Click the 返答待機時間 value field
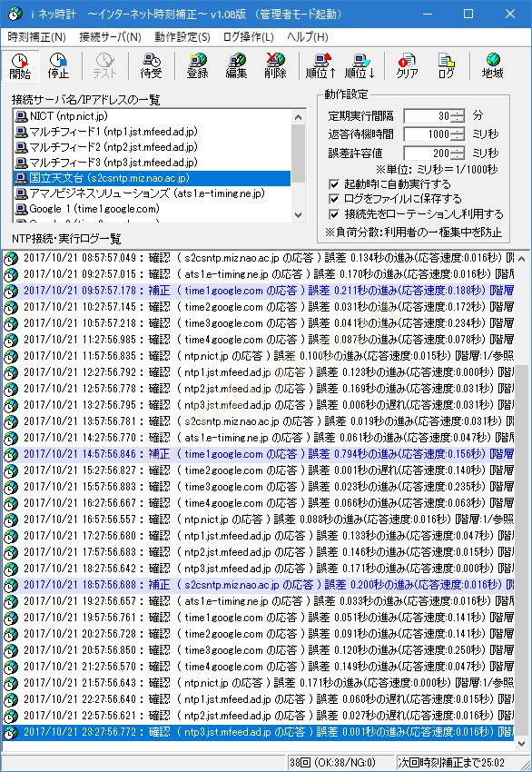Image resolution: width=532 pixels, height=772 pixels. (x=428, y=134)
